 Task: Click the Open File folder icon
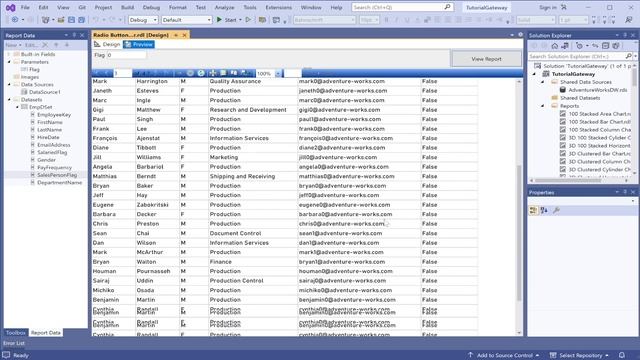point(61,20)
